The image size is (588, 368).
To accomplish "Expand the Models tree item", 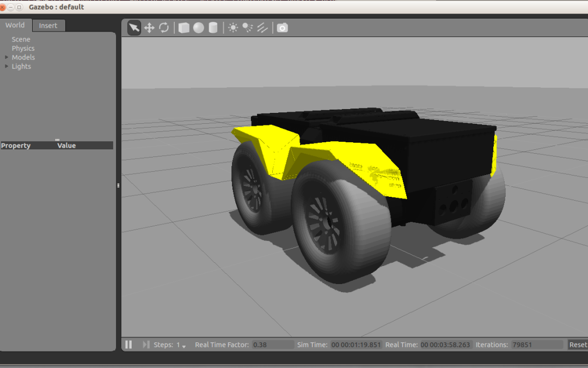I will tap(7, 57).
